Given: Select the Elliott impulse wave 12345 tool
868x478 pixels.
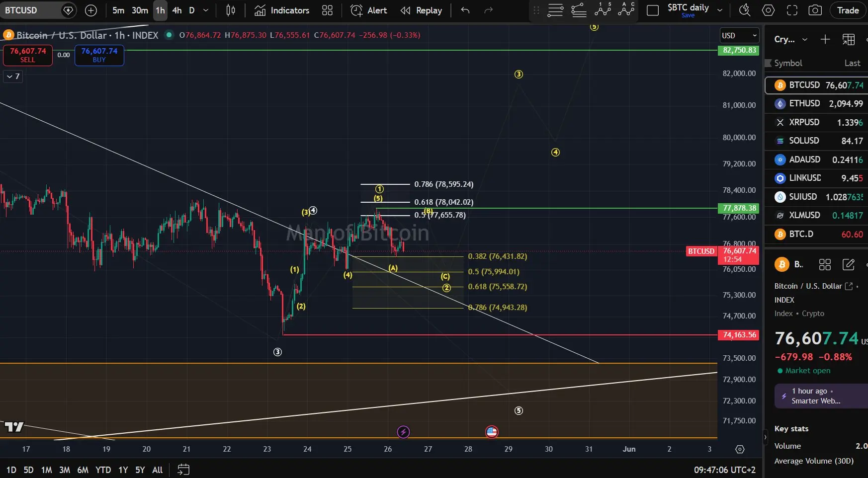Looking at the screenshot, I should pyautogui.click(x=603, y=9).
